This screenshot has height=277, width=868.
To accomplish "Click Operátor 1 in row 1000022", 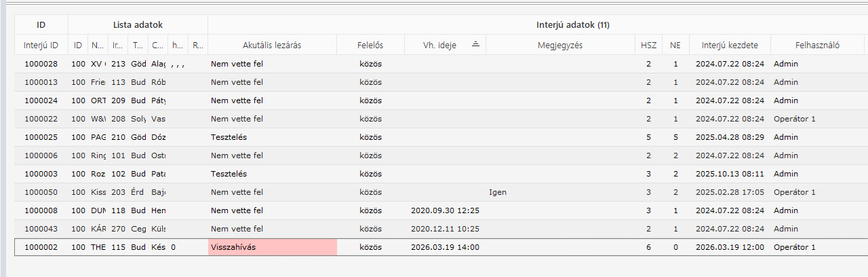I will [794, 119].
